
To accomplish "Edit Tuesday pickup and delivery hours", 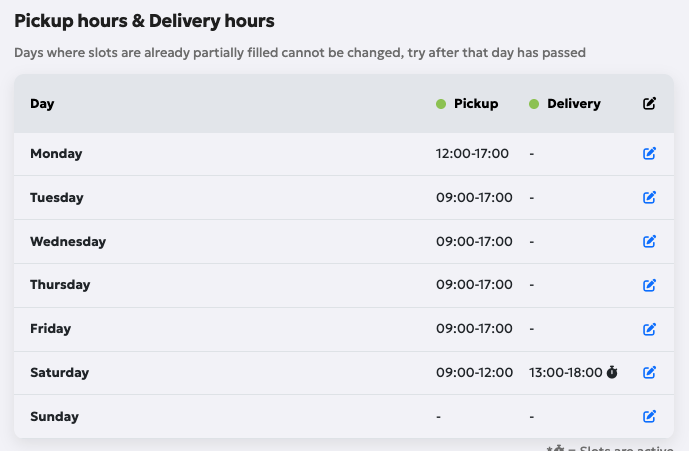I will (x=649, y=198).
